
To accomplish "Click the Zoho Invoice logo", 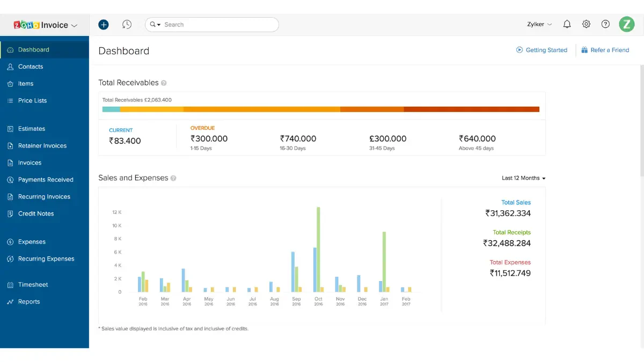I will tap(41, 25).
